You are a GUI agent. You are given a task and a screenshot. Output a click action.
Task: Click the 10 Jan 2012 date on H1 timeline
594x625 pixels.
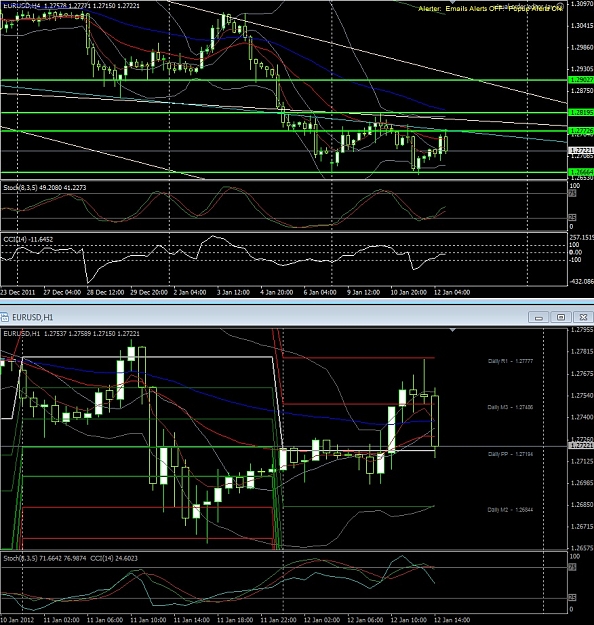(x=17, y=620)
